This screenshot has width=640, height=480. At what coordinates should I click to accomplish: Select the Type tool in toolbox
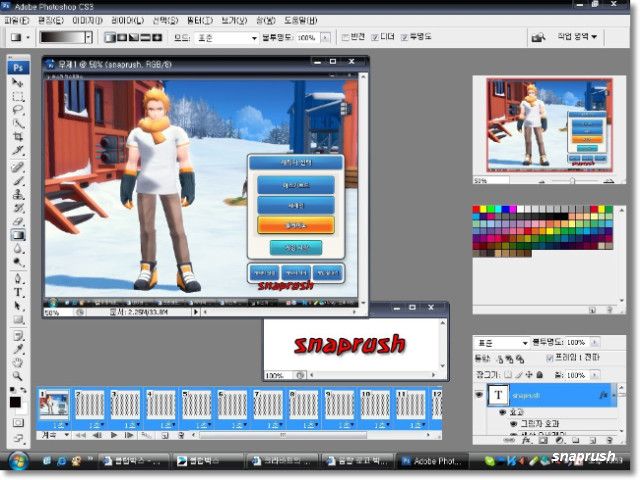point(18,292)
